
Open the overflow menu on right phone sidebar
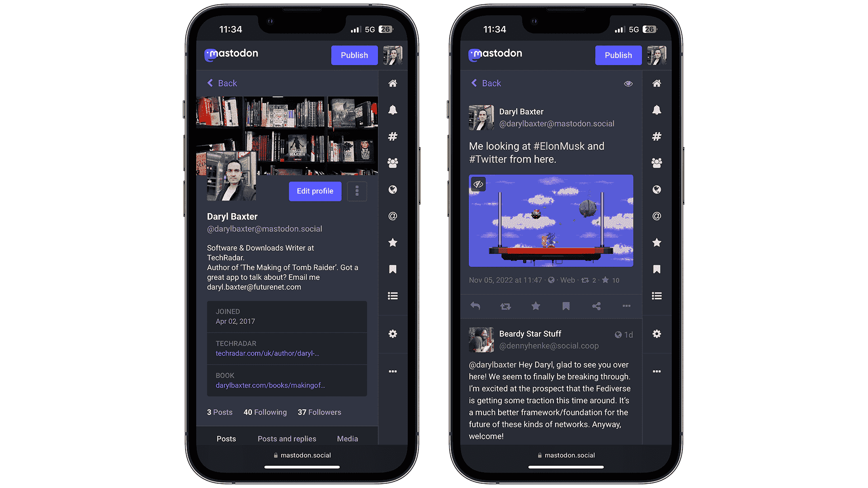pyautogui.click(x=656, y=371)
